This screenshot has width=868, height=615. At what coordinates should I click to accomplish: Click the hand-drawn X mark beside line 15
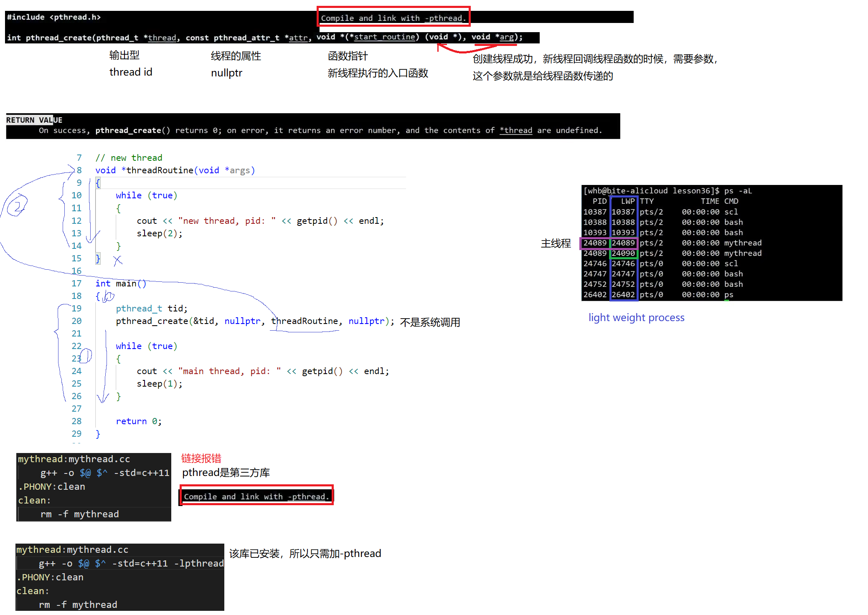pyautogui.click(x=118, y=261)
